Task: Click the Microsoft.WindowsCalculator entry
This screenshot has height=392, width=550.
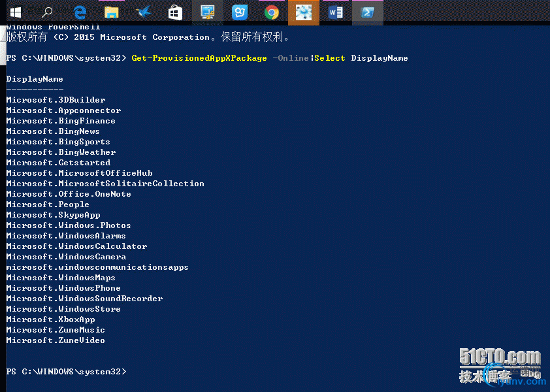Action: pyautogui.click(x=77, y=247)
